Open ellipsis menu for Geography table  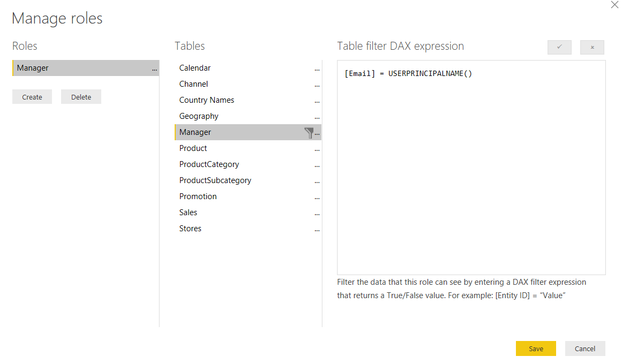tap(317, 117)
